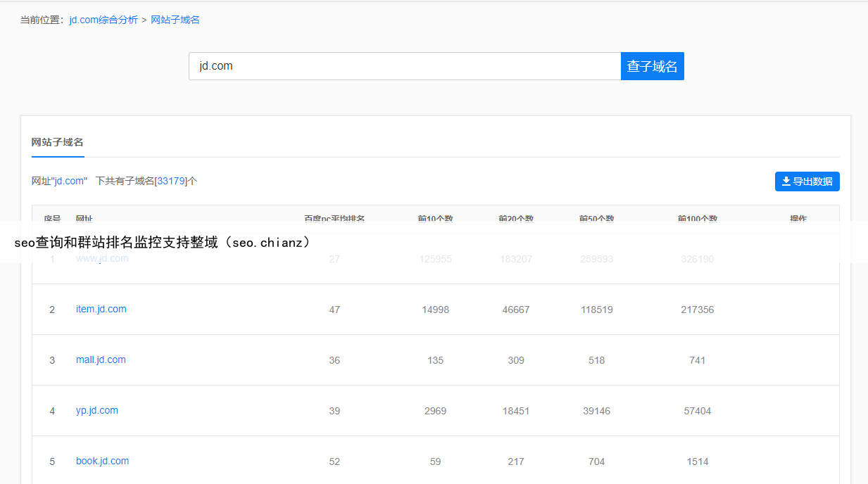Click the 33179 subdomain count
868x484 pixels.
pos(171,181)
